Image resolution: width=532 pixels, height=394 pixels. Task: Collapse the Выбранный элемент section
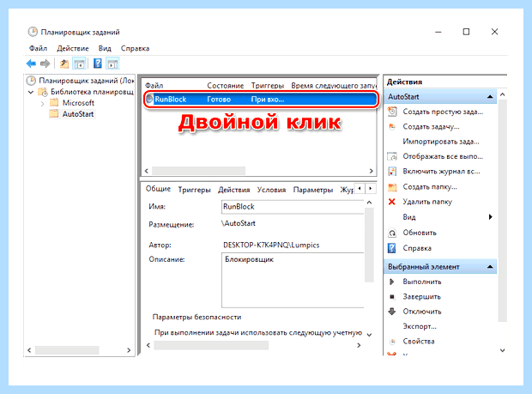coord(490,267)
